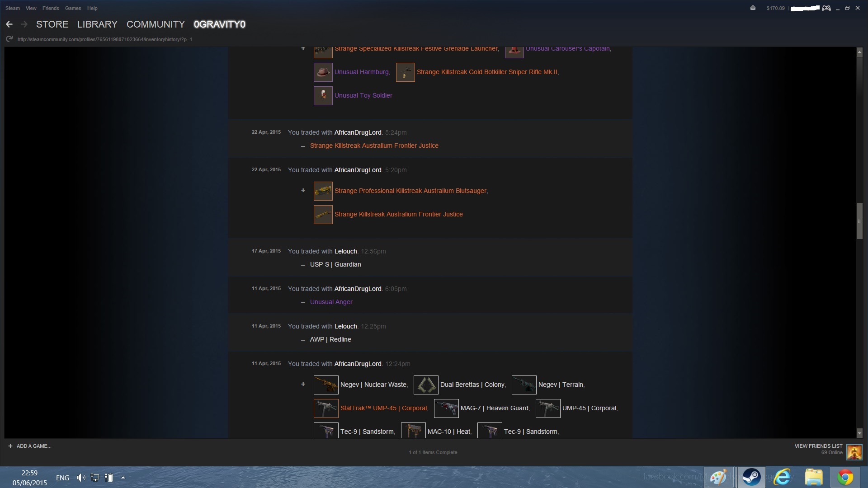Go to the COMMUNITY section

click(156, 24)
